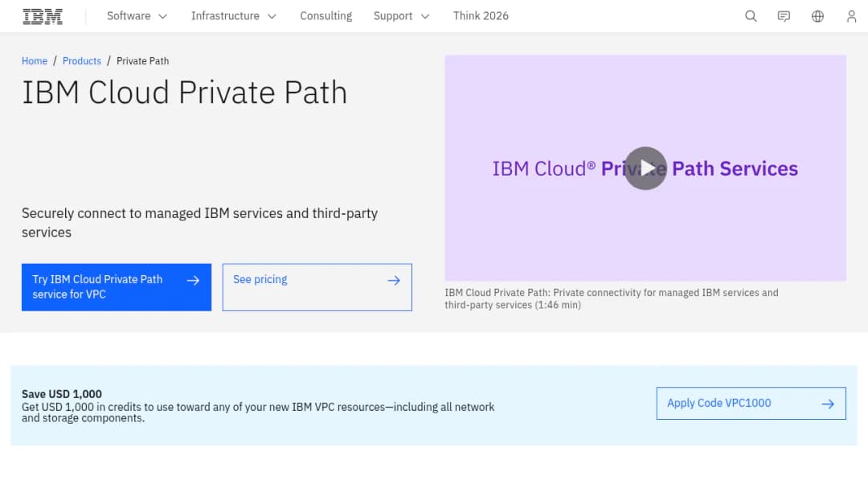Click the video thumbnail titled Path Services
The width and height of the screenshot is (868, 489).
645,168
